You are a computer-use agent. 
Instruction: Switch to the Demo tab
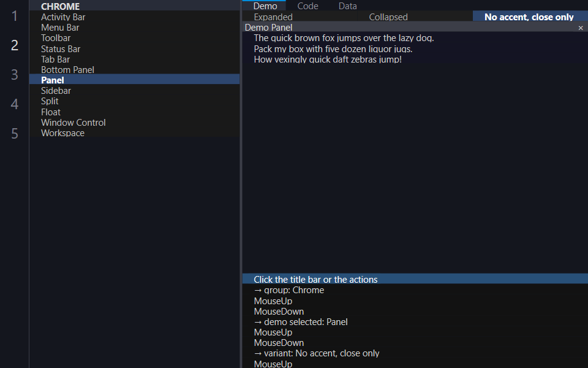(x=265, y=6)
